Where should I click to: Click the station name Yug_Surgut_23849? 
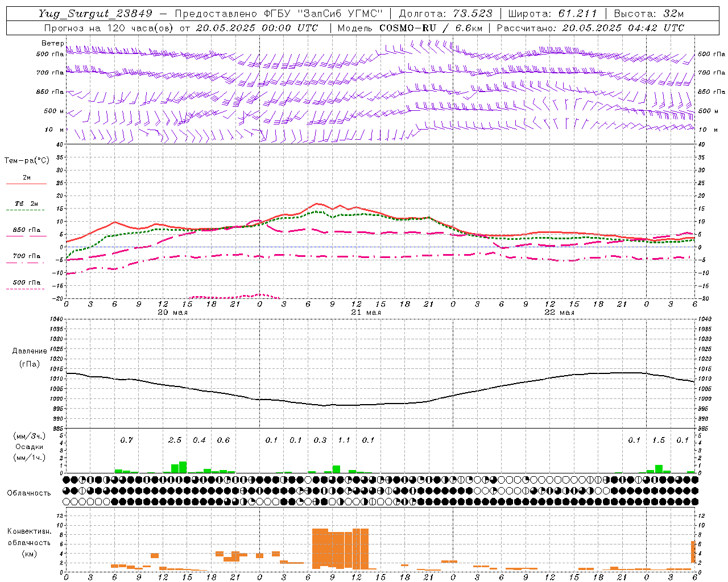(96, 14)
